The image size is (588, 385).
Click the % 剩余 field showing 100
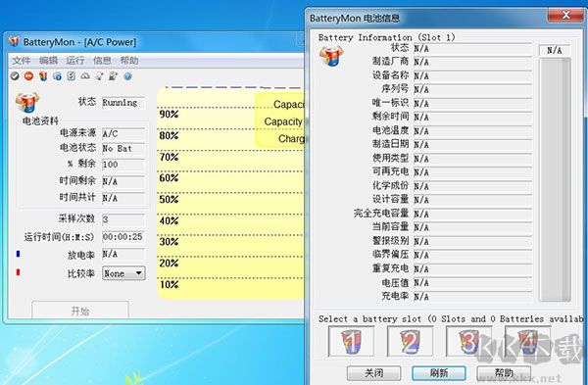[x=123, y=165]
